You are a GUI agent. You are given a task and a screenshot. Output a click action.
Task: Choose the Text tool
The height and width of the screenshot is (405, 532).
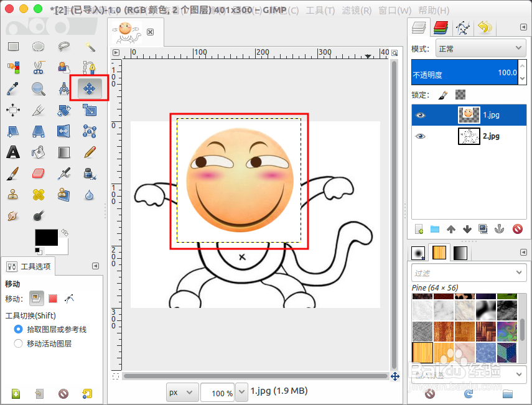pyautogui.click(x=14, y=152)
